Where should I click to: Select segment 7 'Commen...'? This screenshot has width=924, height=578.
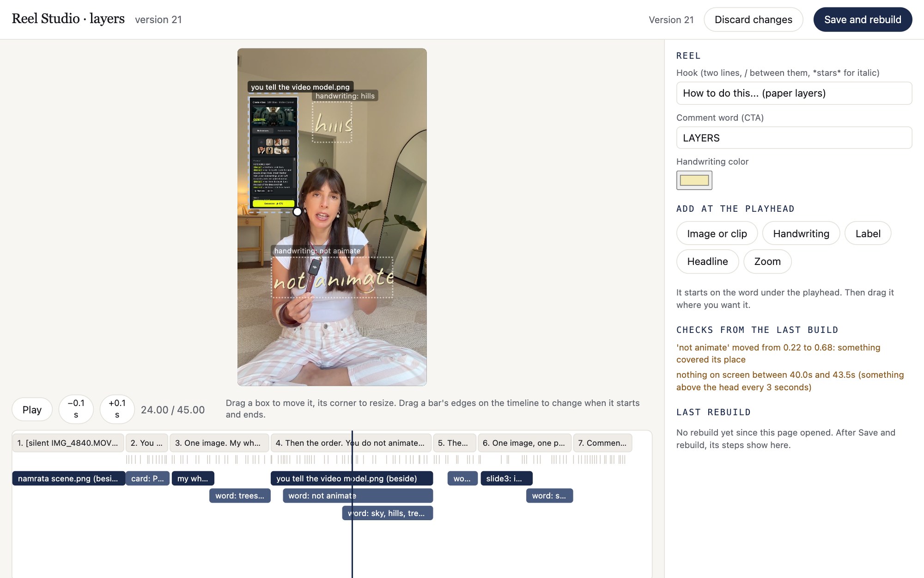(602, 443)
